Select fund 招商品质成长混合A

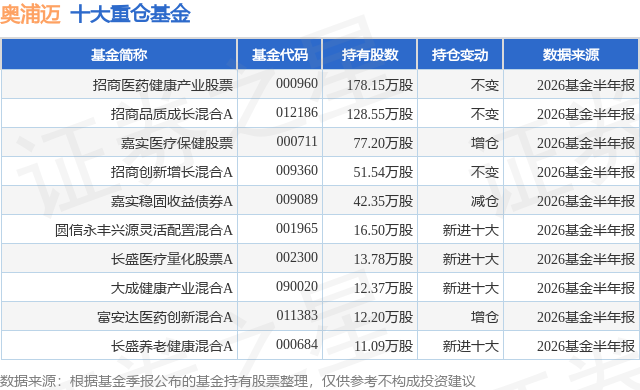(x=172, y=114)
